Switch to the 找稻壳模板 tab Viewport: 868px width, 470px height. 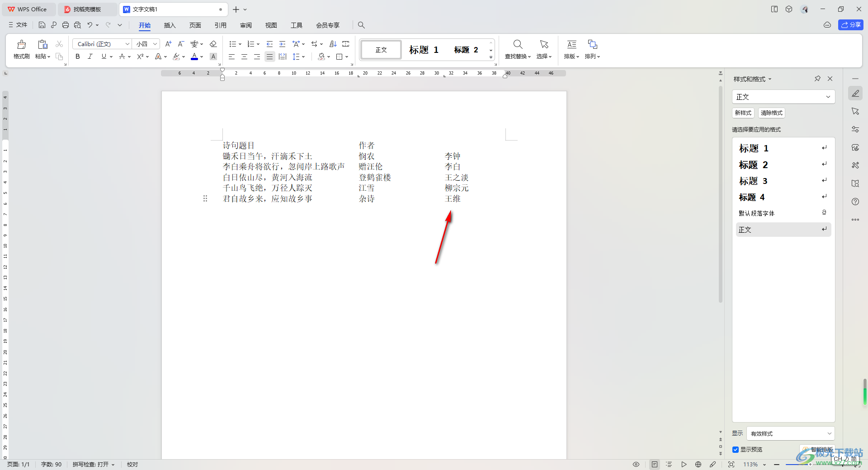87,9
